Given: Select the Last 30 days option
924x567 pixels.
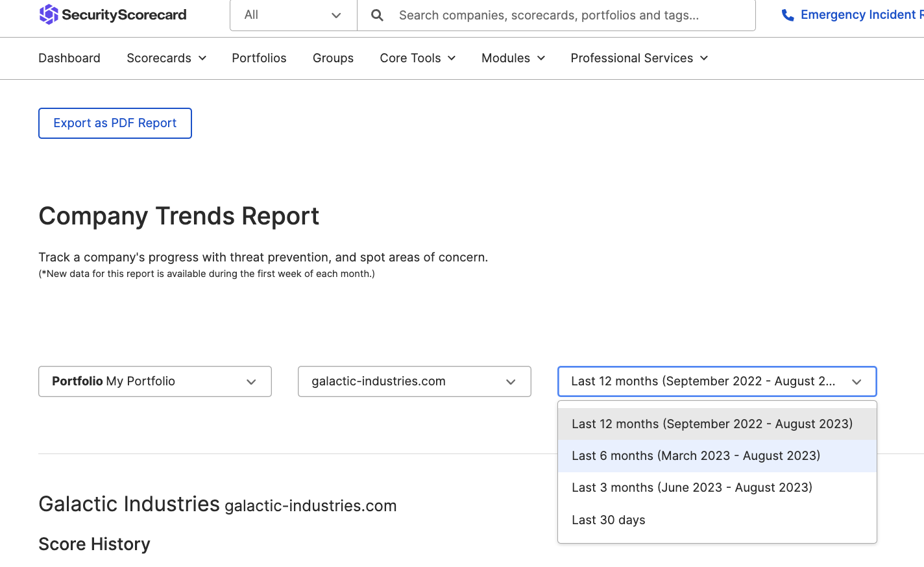Looking at the screenshot, I should point(717,520).
